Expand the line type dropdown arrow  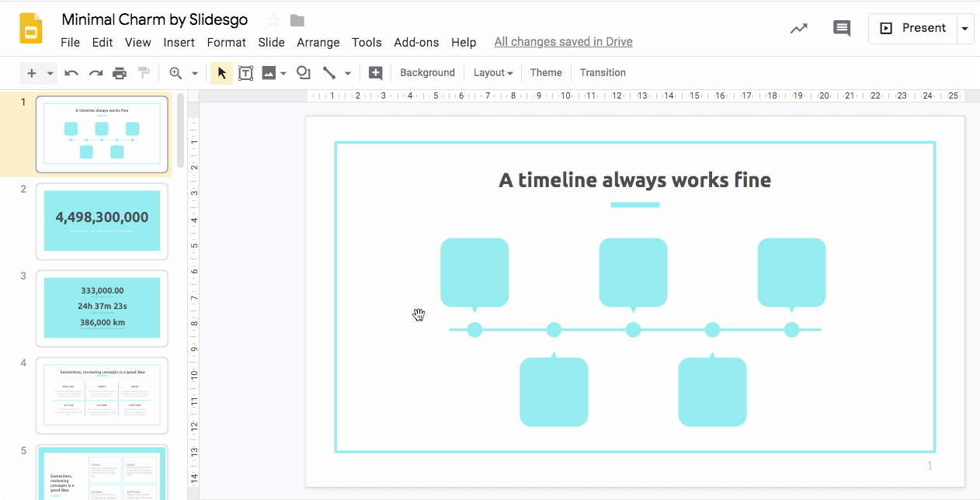coord(348,73)
